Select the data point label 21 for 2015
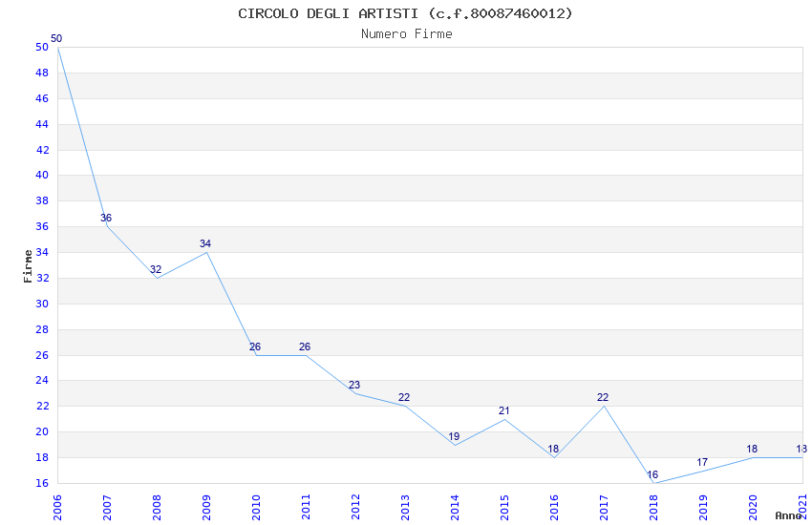Image resolution: width=812 pixels, height=525 pixels. [504, 410]
